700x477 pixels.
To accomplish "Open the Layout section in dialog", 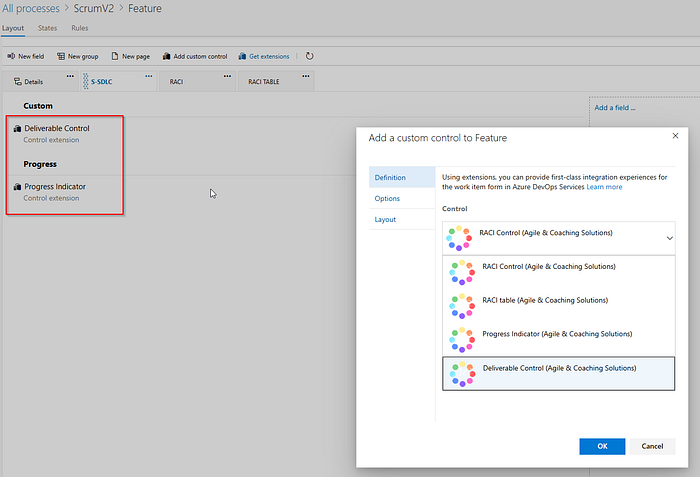I will tap(402, 219).
